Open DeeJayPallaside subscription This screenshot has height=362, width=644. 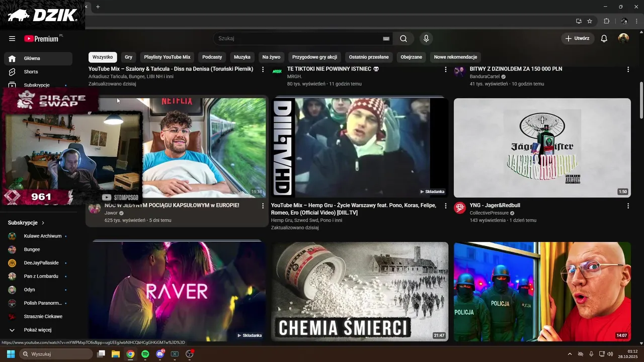click(38, 263)
